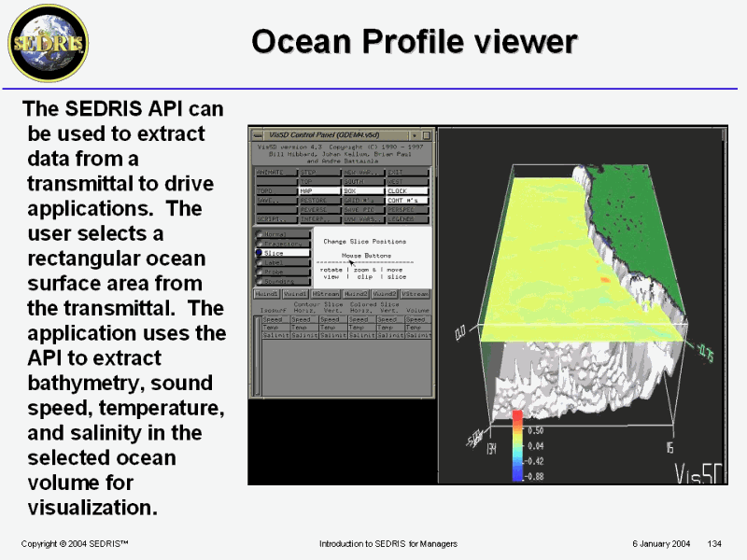Click the TOP view button

pos(319,181)
